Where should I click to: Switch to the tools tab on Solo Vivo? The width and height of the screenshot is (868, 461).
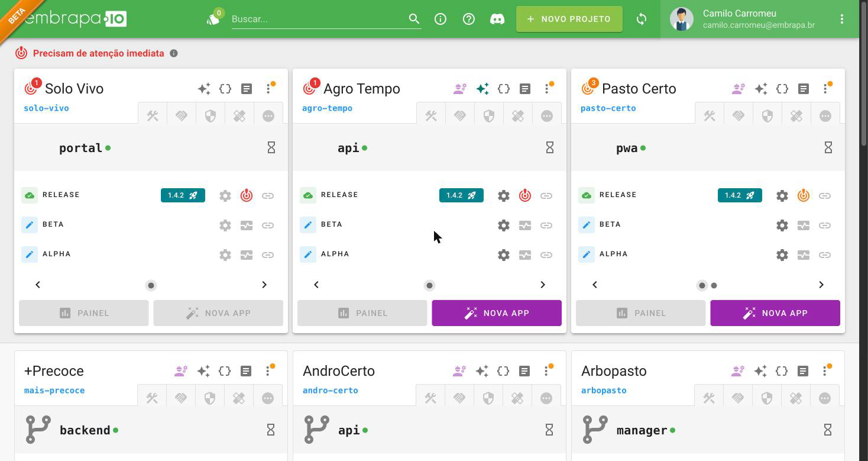point(153,115)
